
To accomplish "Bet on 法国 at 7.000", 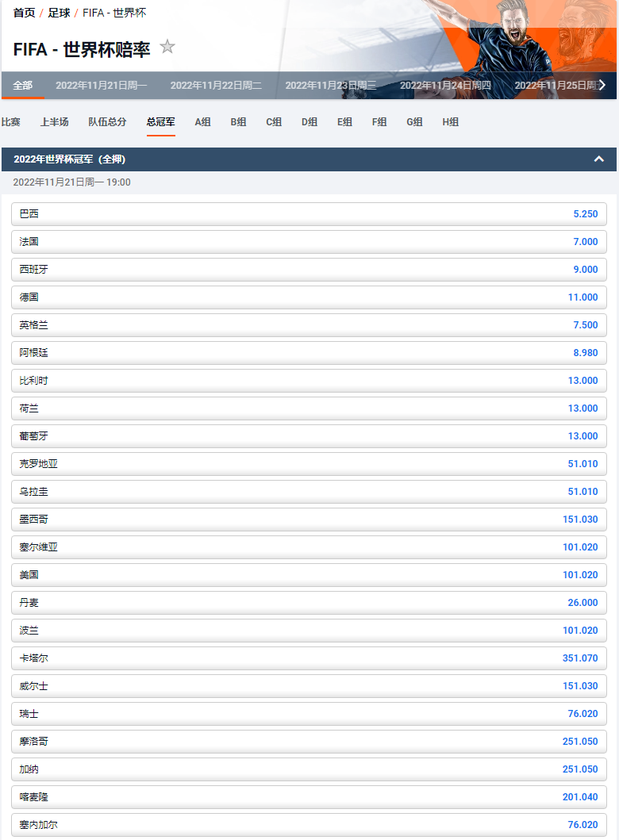I will click(309, 242).
